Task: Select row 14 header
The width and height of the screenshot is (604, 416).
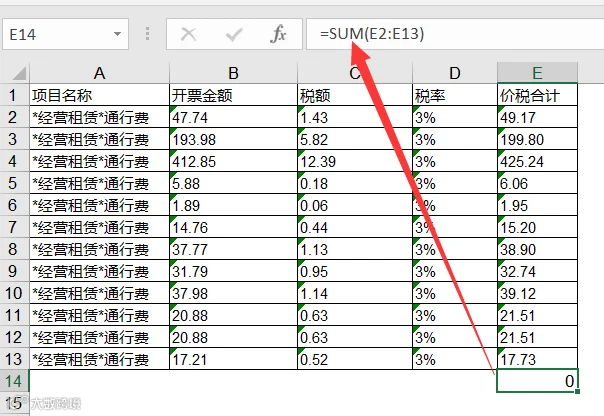Action: click(x=14, y=381)
